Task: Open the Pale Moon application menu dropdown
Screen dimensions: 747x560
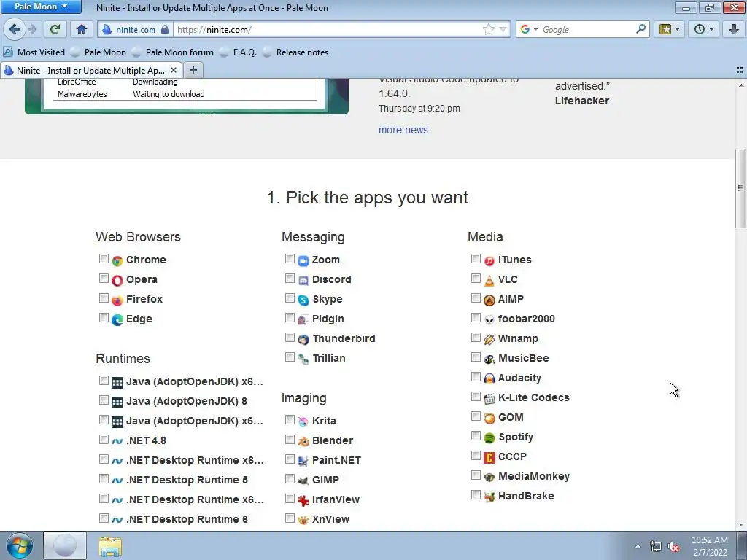Action: 41,7
